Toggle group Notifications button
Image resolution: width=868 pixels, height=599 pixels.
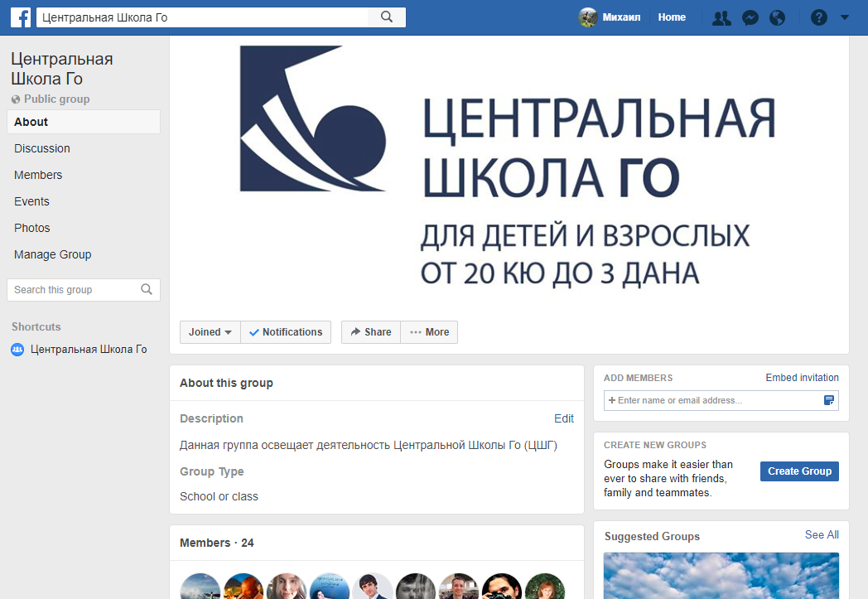click(286, 332)
